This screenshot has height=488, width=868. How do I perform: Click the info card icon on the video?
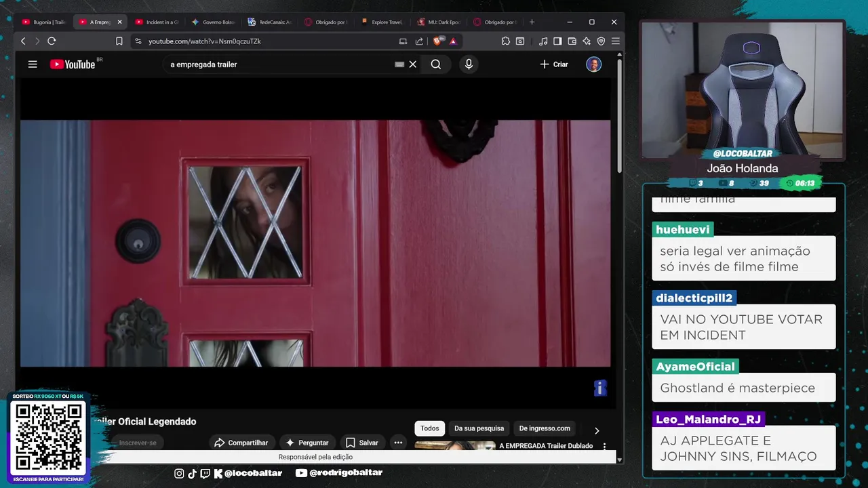(599, 388)
